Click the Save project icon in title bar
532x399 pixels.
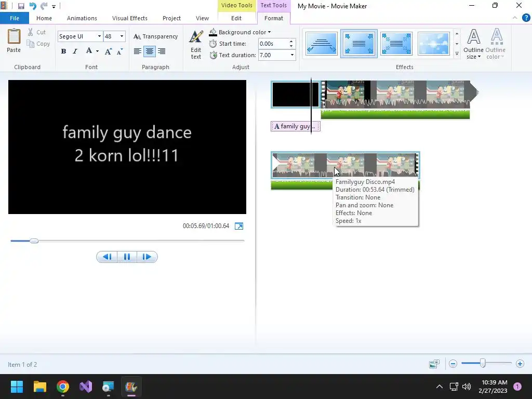(21, 6)
